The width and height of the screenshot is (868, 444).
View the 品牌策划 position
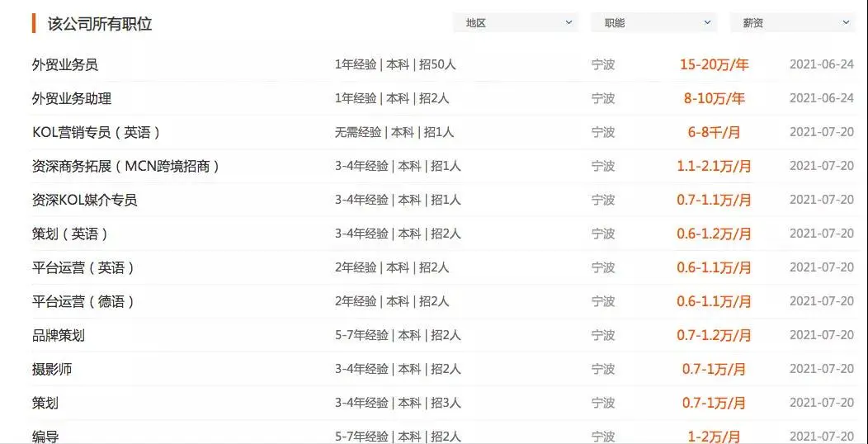59,335
